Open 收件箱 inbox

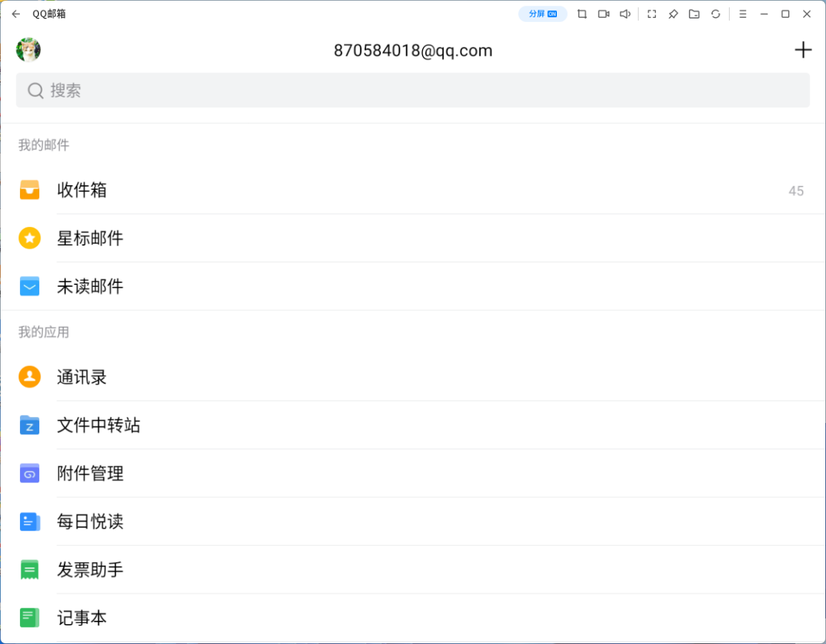82,190
